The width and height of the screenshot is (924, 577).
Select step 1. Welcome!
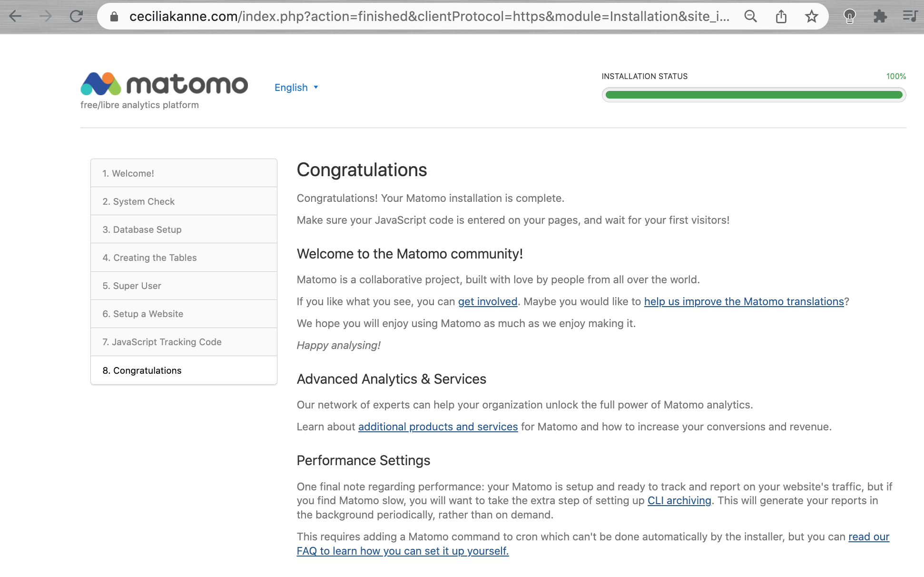(x=184, y=173)
